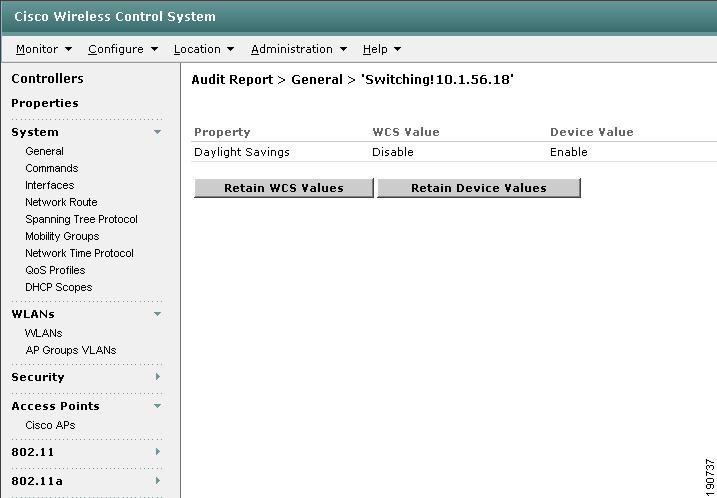Open Cisco APs page
The width and height of the screenshot is (717, 498).
point(50,425)
